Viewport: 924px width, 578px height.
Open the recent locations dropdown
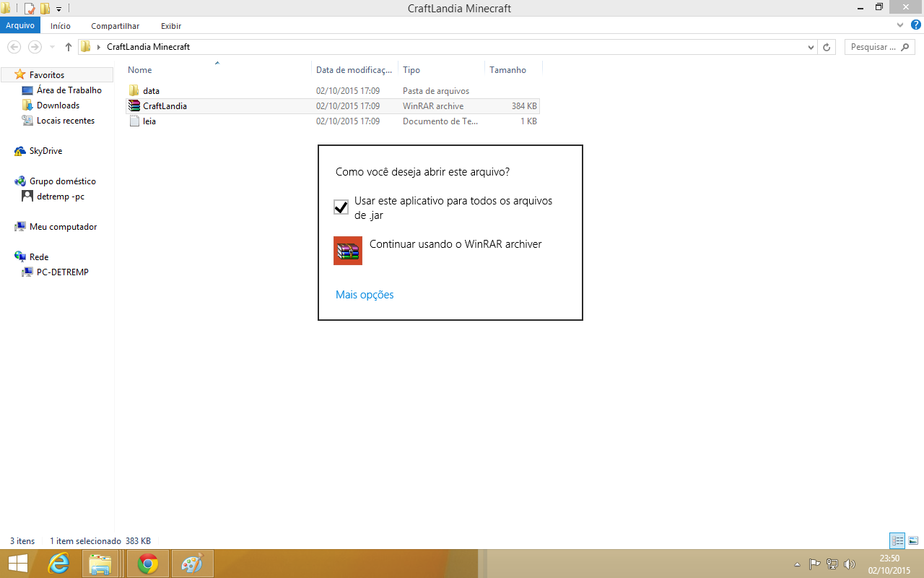52,47
